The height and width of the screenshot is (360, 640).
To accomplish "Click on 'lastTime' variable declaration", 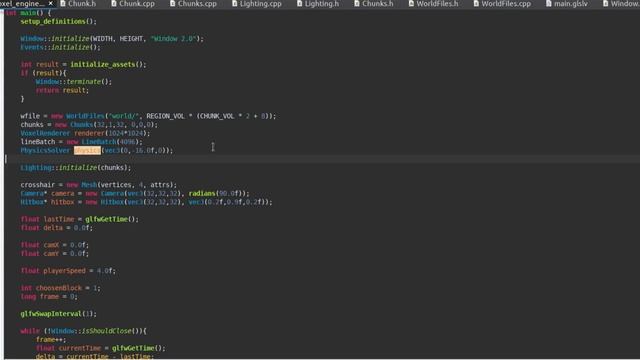I will (59, 220).
